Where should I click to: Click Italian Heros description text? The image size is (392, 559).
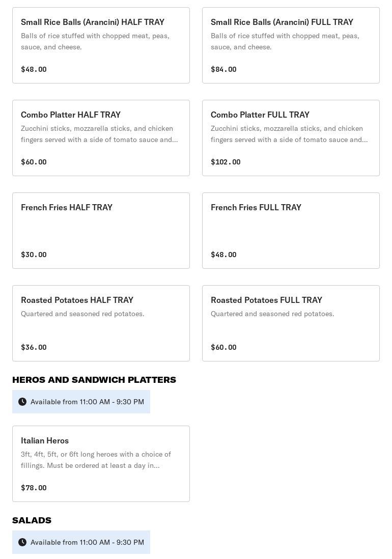click(x=96, y=460)
